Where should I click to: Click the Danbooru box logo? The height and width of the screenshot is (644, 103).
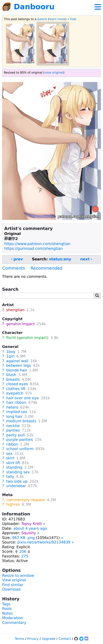coord(7,7)
